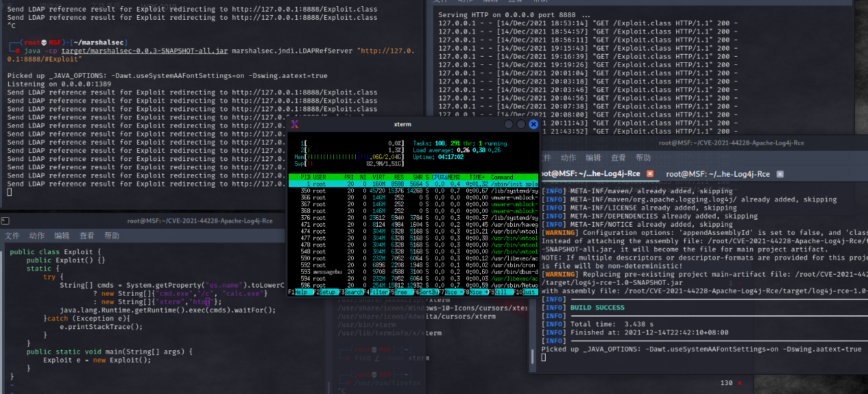Sort htop by the VIRT column header
The image size is (868, 394).
[x=378, y=178]
